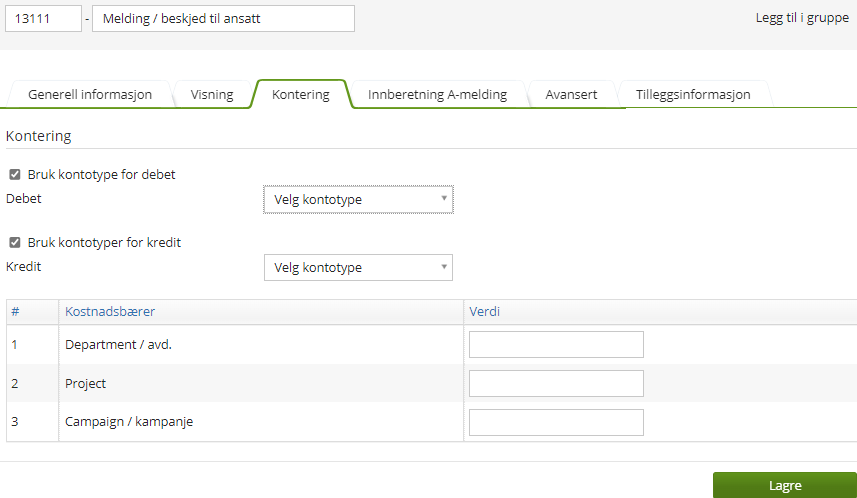This screenshot has height=498, width=857.
Task: Uncheck Bruk kontotype for debet
Action: pyautogui.click(x=15, y=174)
